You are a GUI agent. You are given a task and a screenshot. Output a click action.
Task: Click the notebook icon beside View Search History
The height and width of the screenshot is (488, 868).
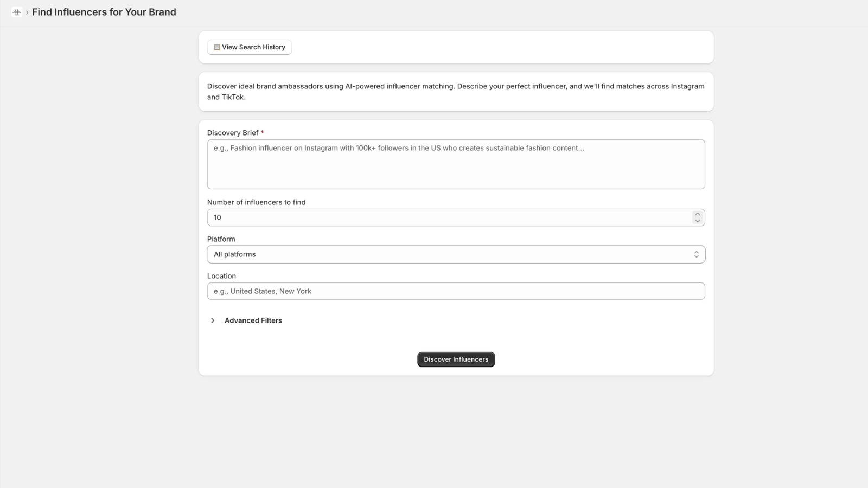(217, 47)
